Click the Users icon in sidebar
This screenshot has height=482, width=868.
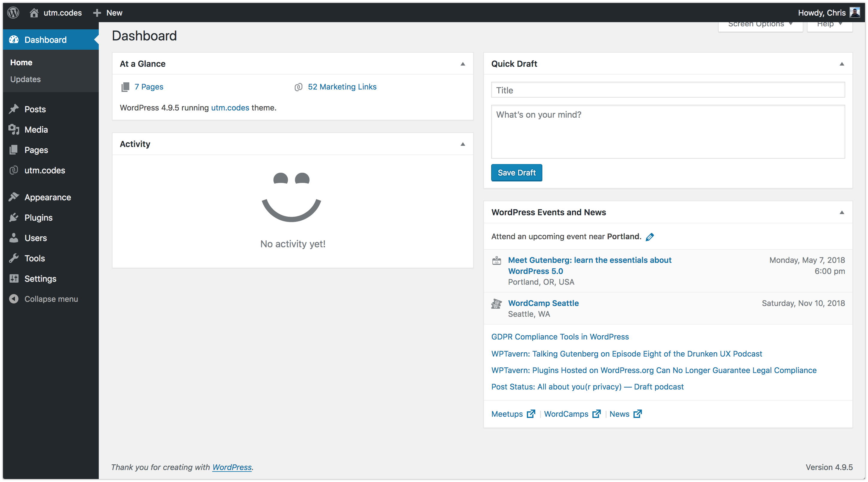15,237
